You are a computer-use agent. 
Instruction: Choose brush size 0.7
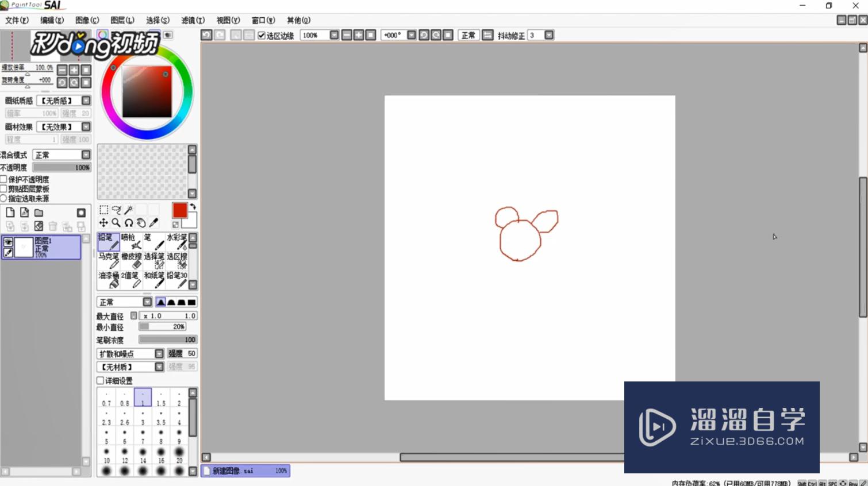point(106,398)
